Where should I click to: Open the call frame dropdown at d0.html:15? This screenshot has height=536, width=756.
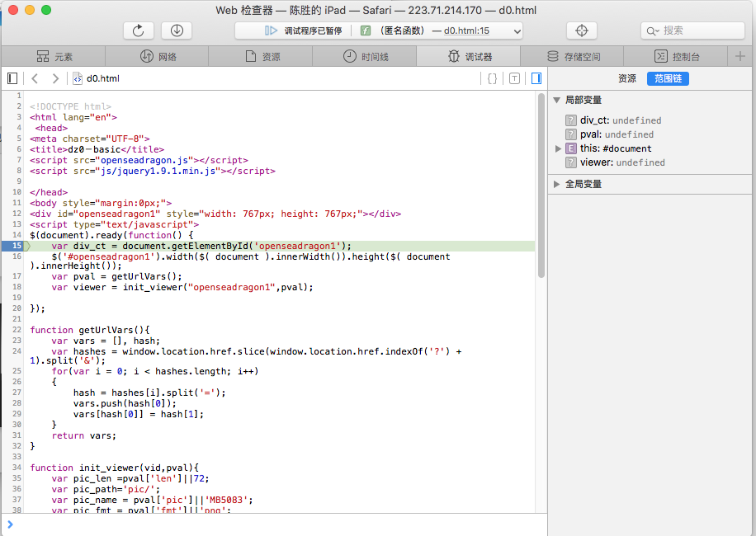pos(517,31)
